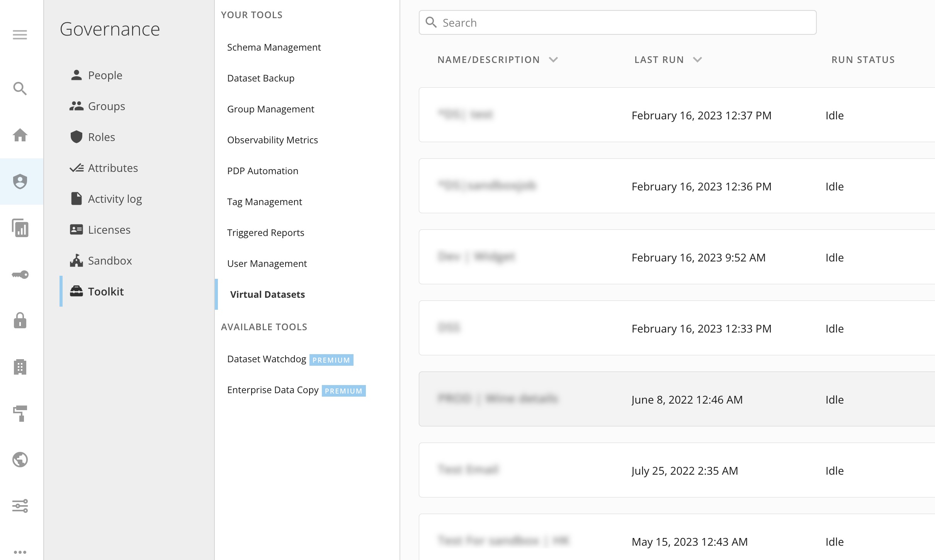The height and width of the screenshot is (560, 935).
Task: Select People under Governance
Action: click(105, 75)
